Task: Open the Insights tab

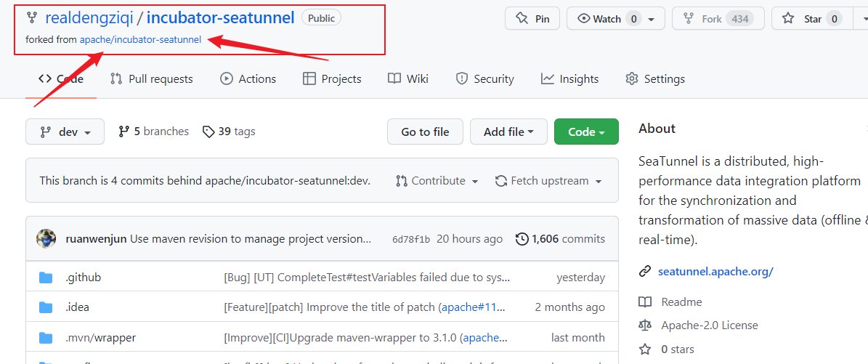Action: click(x=569, y=78)
